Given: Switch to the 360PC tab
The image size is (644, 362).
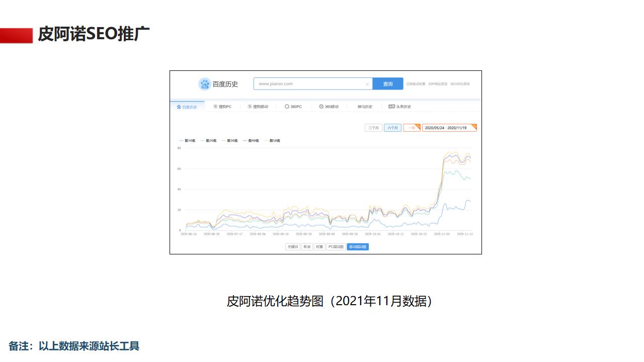Looking at the screenshot, I should coord(293,107).
